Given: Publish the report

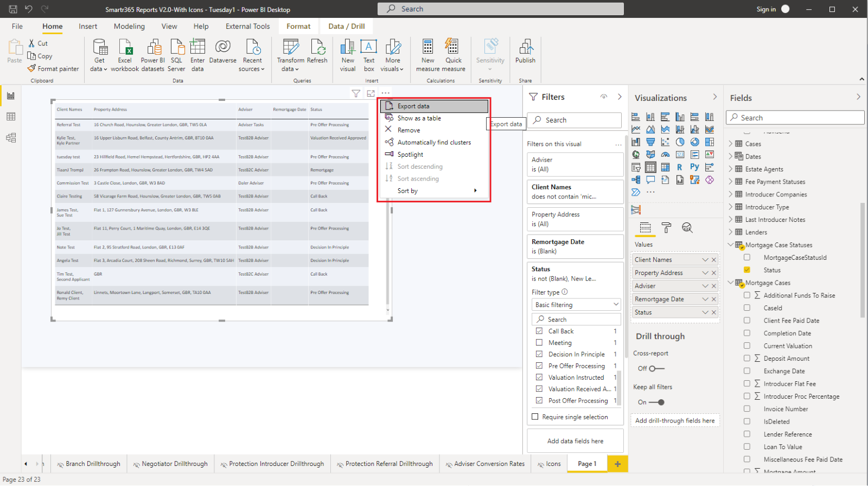Looking at the screenshot, I should [525, 52].
